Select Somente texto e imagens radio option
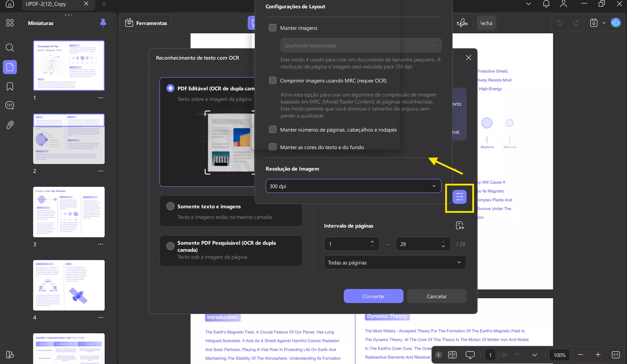Screen dimensions: 627x364 click(x=170, y=206)
